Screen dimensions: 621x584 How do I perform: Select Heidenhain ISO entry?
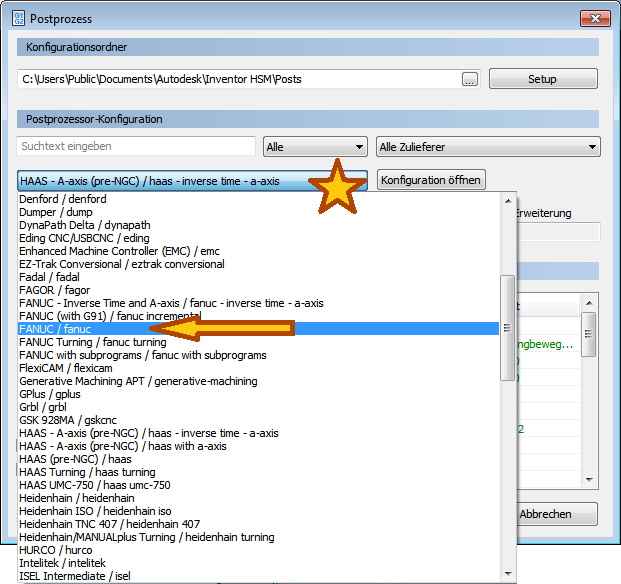point(258,511)
